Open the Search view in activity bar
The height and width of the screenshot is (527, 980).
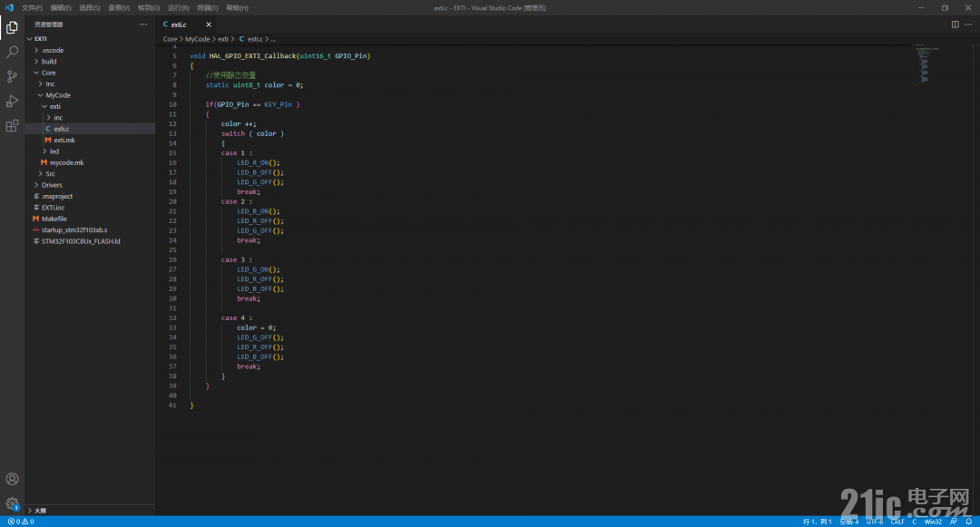(x=12, y=52)
